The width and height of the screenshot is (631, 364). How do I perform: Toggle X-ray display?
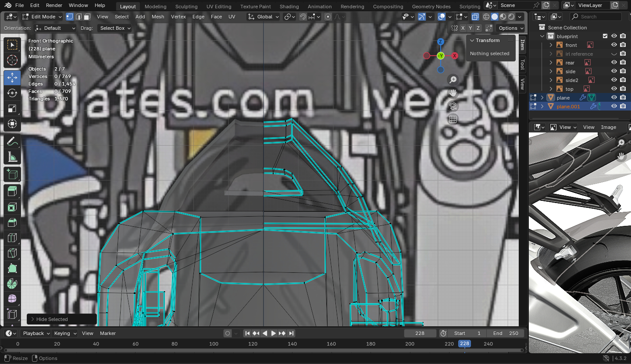(475, 17)
